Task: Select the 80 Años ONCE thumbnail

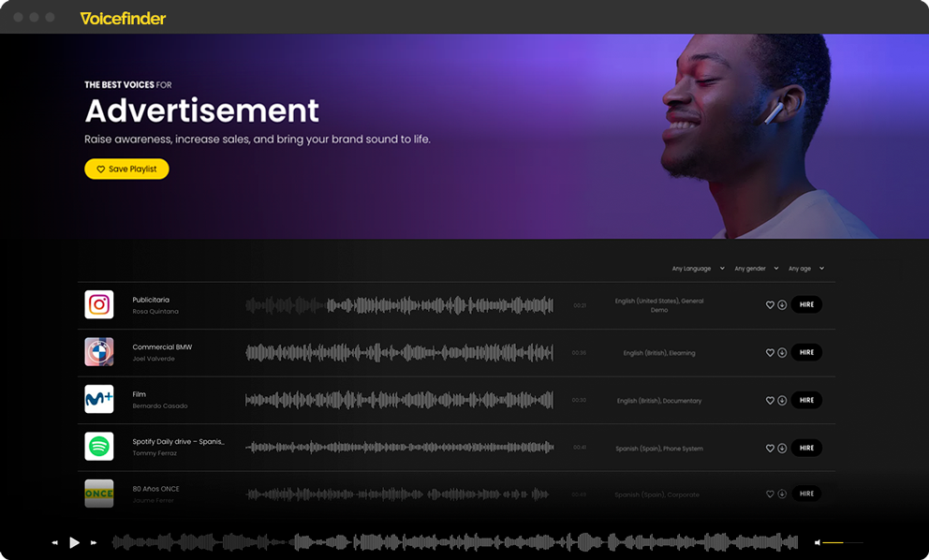Action: (99, 494)
